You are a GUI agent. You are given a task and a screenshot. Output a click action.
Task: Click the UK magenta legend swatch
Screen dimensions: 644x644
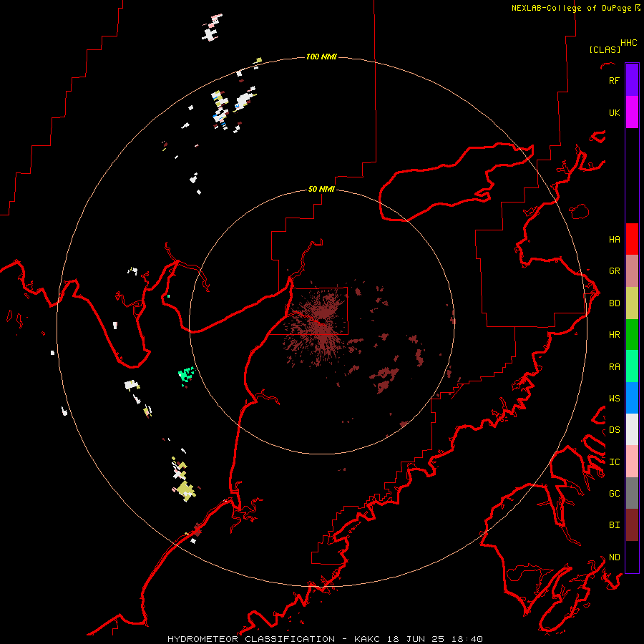[632, 112]
